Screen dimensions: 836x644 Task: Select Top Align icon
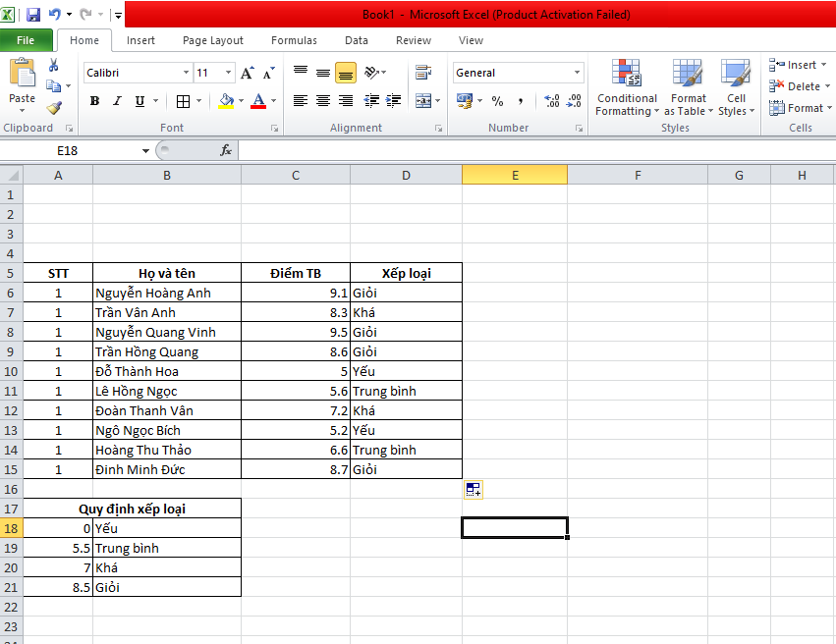pos(301,73)
